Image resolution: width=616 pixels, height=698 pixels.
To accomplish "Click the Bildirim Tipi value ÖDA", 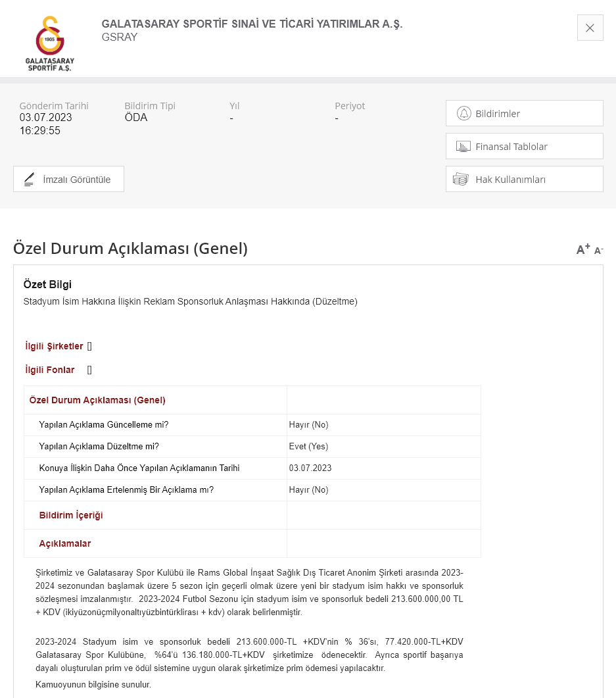I will pos(135,118).
